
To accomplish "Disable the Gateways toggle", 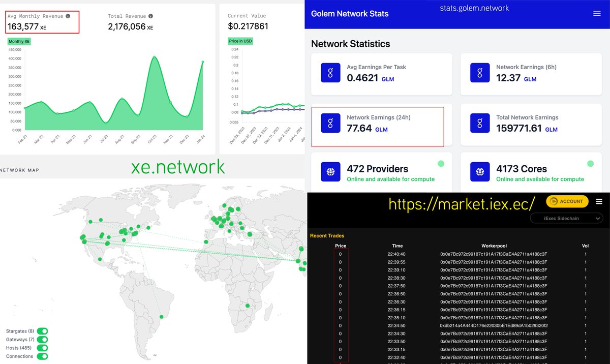I will 43,339.
